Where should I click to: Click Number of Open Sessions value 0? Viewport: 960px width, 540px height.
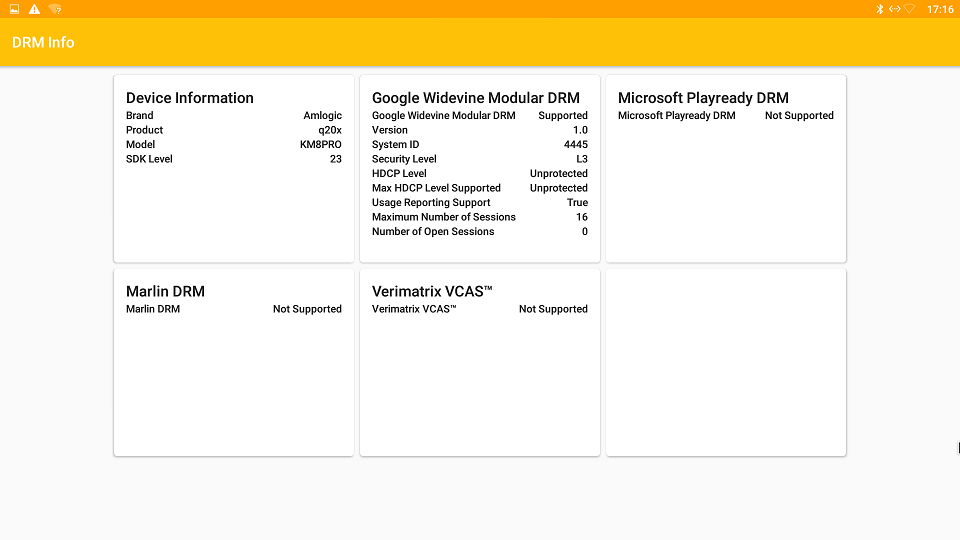pos(585,231)
